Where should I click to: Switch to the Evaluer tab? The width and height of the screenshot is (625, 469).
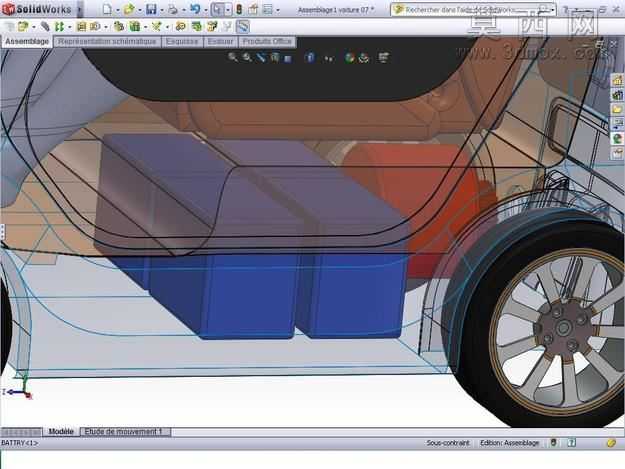(220, 41)
